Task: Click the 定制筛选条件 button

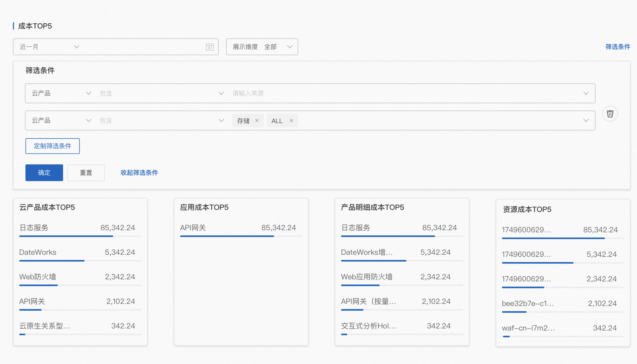Action: [52, 146]
